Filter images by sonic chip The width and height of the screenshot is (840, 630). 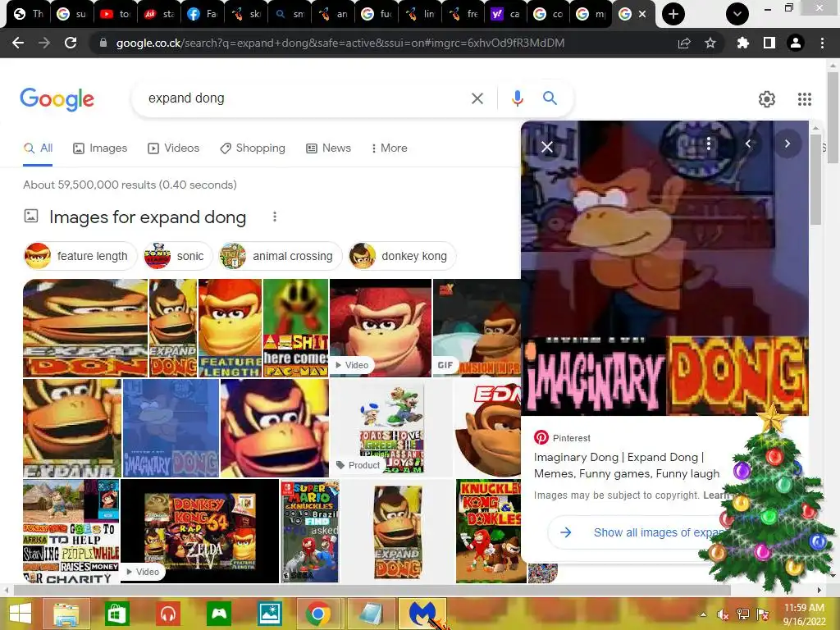point(177,256)
